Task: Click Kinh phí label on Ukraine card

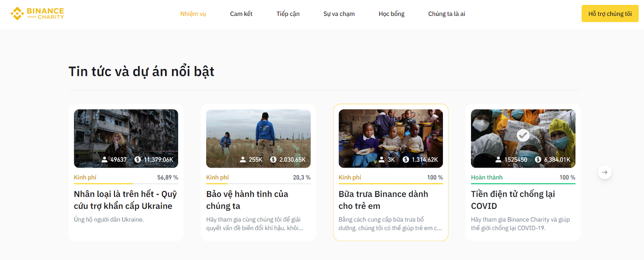Action: (85, 177)
